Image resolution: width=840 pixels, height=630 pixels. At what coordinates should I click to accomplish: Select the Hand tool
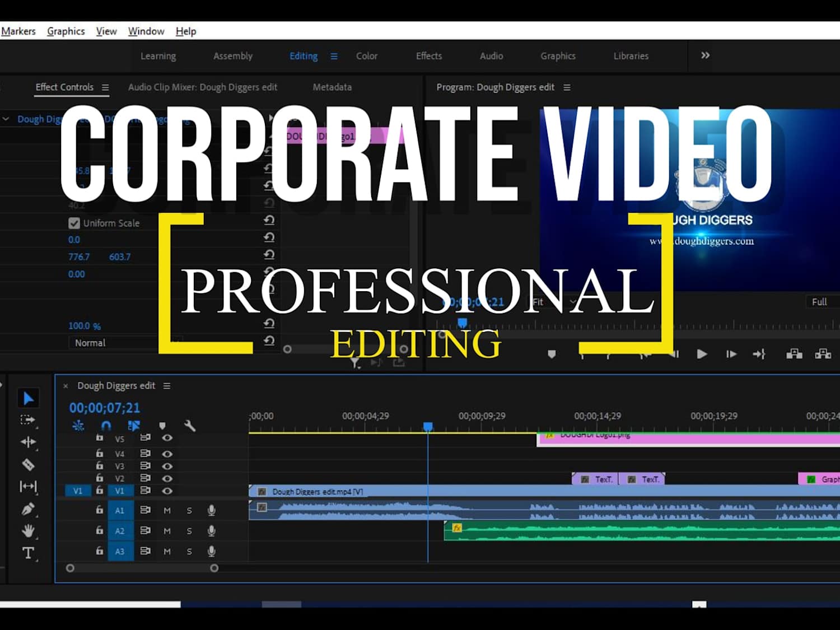[28, 530]
